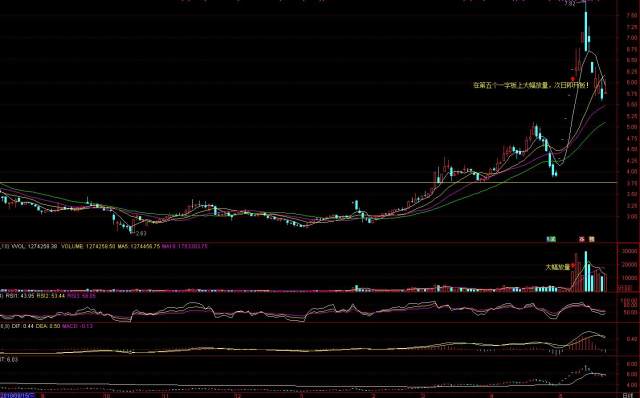The height and width of the screenshot is (398, 640).
Task: Click the 2.63 low price marker
Action: point(141,233)
